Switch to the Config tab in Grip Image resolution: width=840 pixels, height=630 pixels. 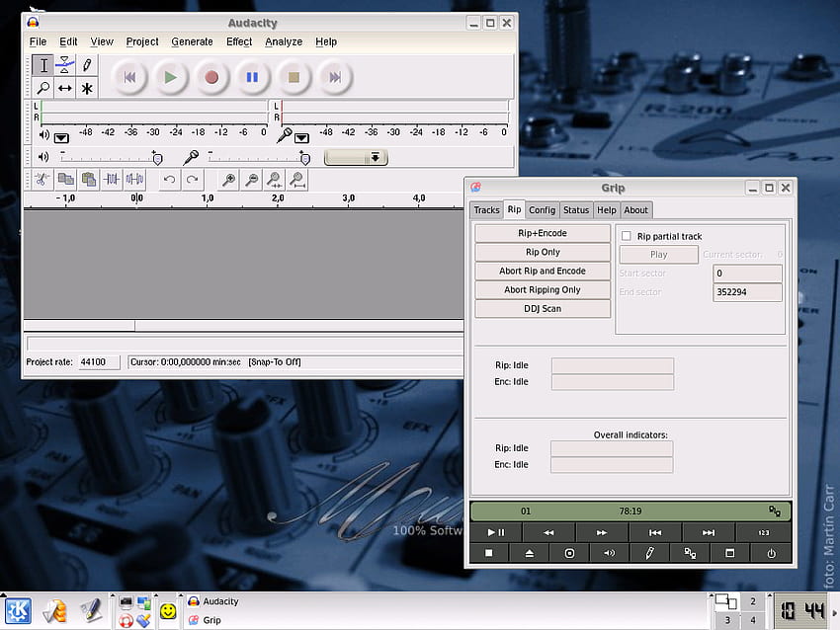[x=543, y=210]
